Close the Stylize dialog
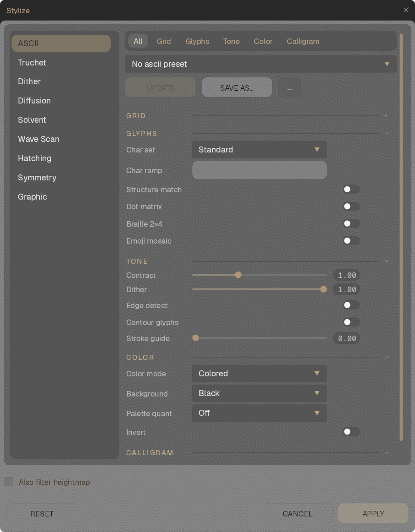 tap(405, 10)
